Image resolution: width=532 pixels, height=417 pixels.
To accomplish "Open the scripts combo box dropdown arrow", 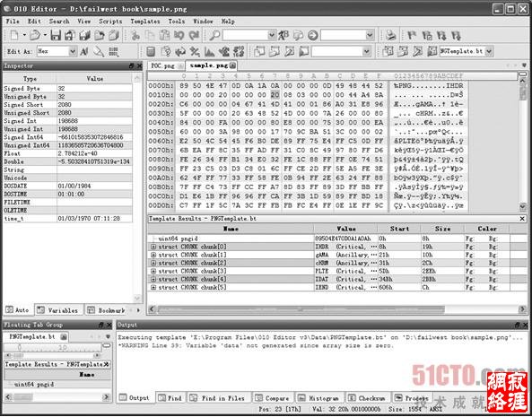I will (366, 51).
